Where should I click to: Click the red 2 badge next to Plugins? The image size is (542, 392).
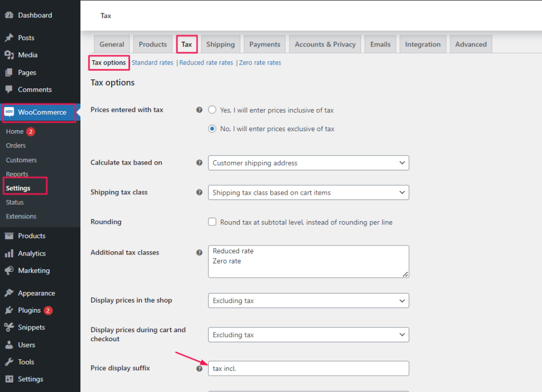[48, 311]
